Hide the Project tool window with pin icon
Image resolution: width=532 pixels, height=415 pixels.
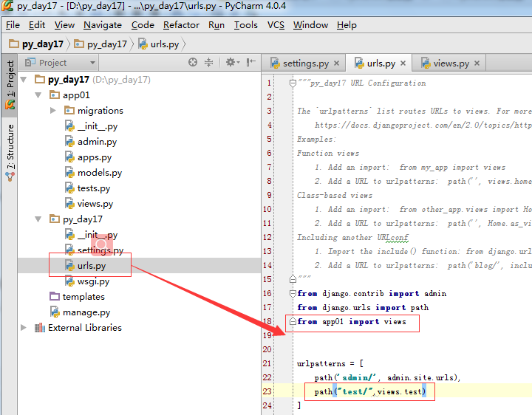coord(250,63)
